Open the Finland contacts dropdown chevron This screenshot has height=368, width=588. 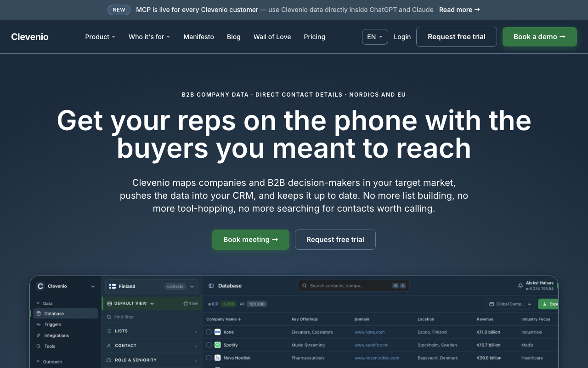192,286
